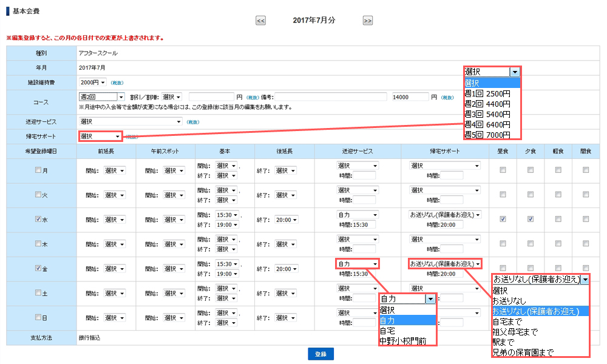This screenshot has width=607, height=364.
Task: Open 前延長 開始 dropdown in 日 row
Action: point(115,318)
